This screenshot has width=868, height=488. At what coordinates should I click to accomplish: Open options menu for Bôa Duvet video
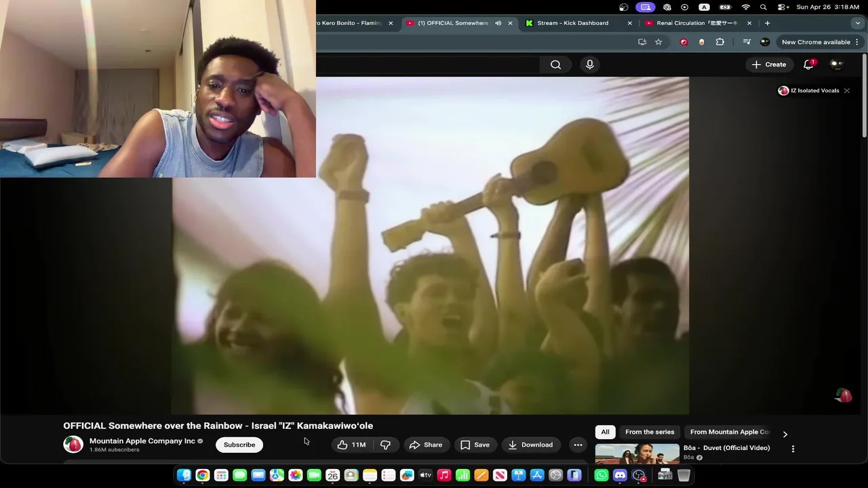793,449
